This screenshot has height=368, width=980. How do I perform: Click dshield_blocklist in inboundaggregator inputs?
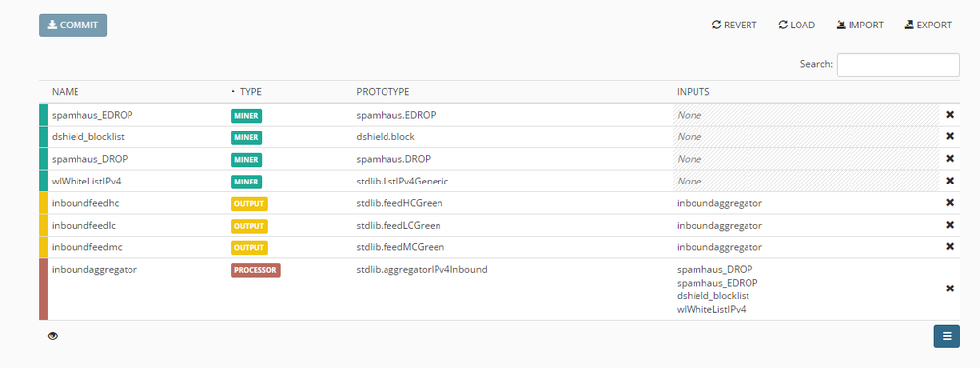[713, 295]
